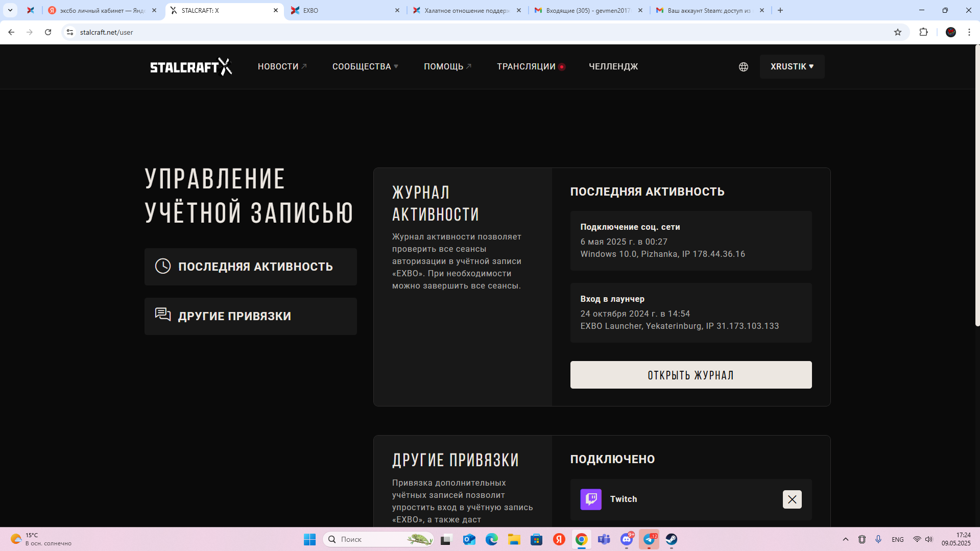980x551 pixels.
Task: Open Microsoft Edge from the taskbar
Action: [492, 539]
